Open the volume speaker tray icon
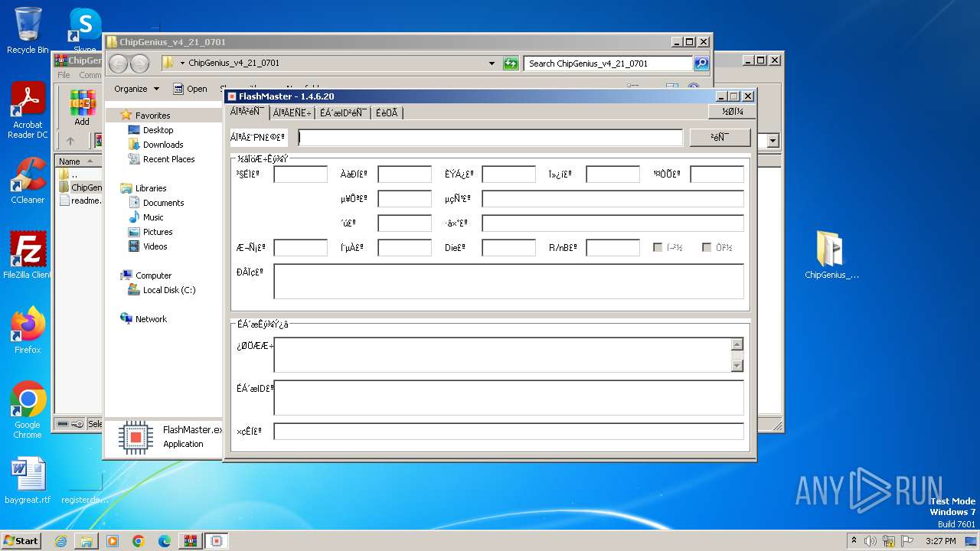The width and height of the screenshot is (980, 551). pyautogui.click(x=871, y=541)
